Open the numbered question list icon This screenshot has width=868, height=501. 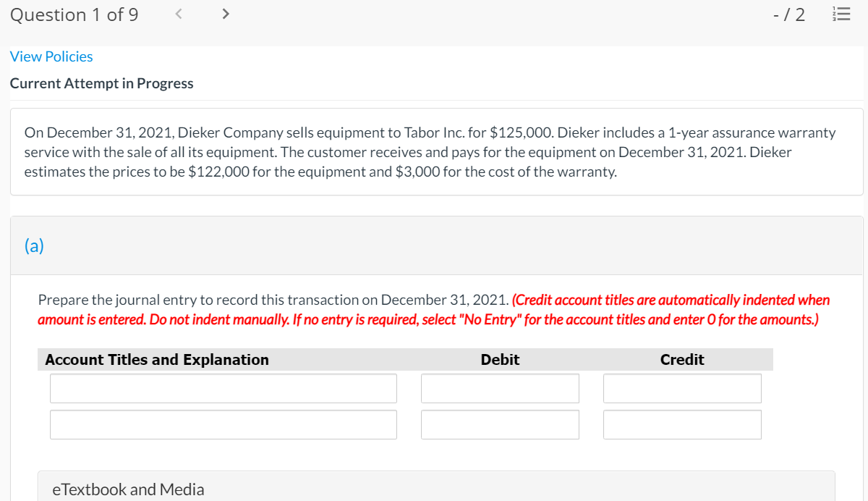click(x=841, y=14)
